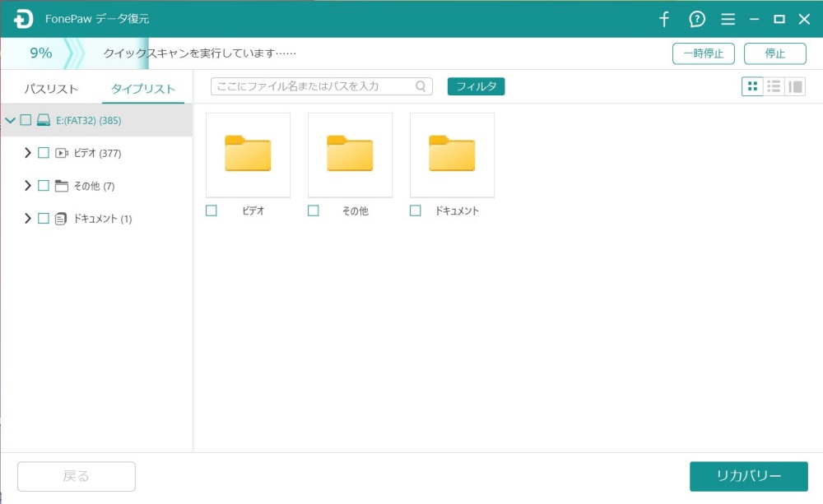Check the ビデオ (377) tree checkbox

pyautogui.click(x=44, y=153)
